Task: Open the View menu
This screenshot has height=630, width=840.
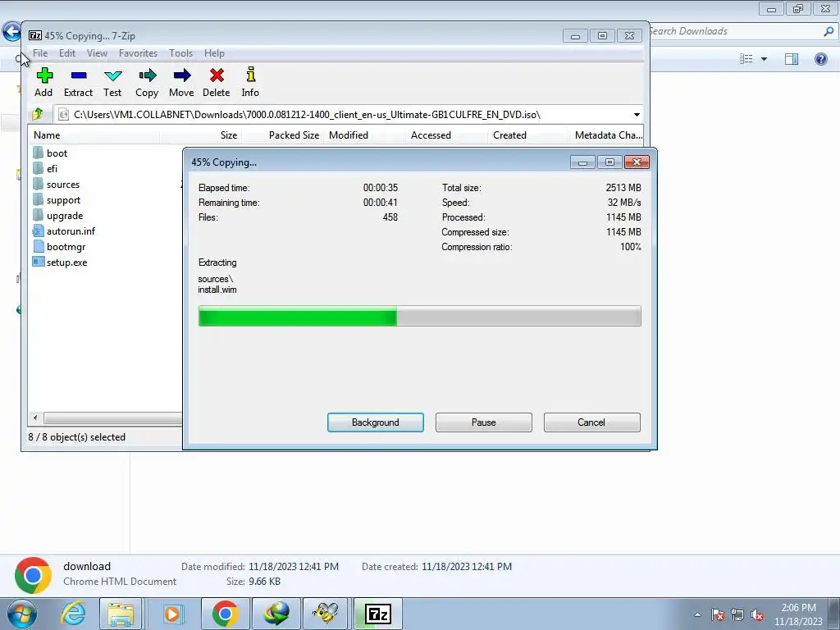Action: tap(97, 53)
